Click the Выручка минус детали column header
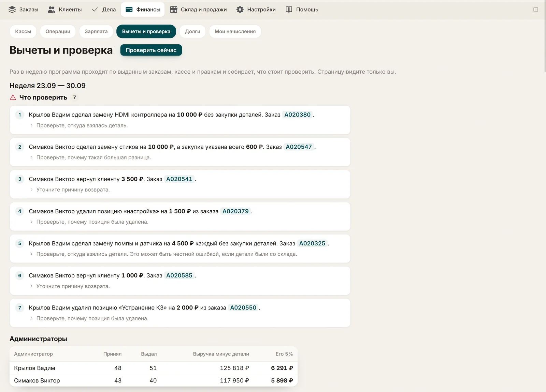Image resolution: width=546 pixels, height=392 pixels. (221, 354)
